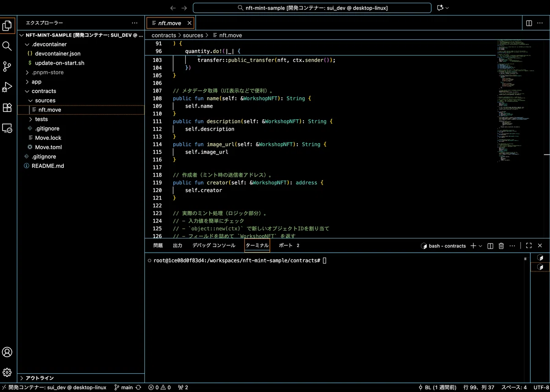Click the contracts breadcrumb segment

(x=164, y=35)
